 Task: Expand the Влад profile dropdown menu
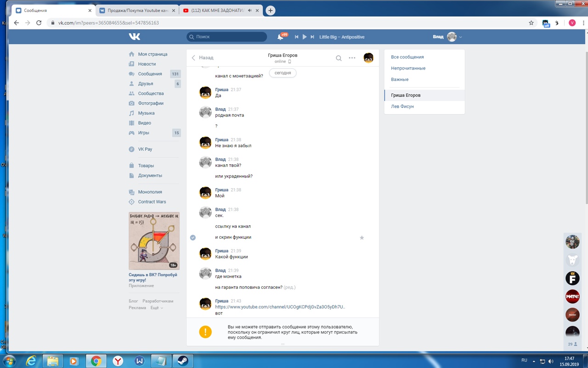(460, 37)
